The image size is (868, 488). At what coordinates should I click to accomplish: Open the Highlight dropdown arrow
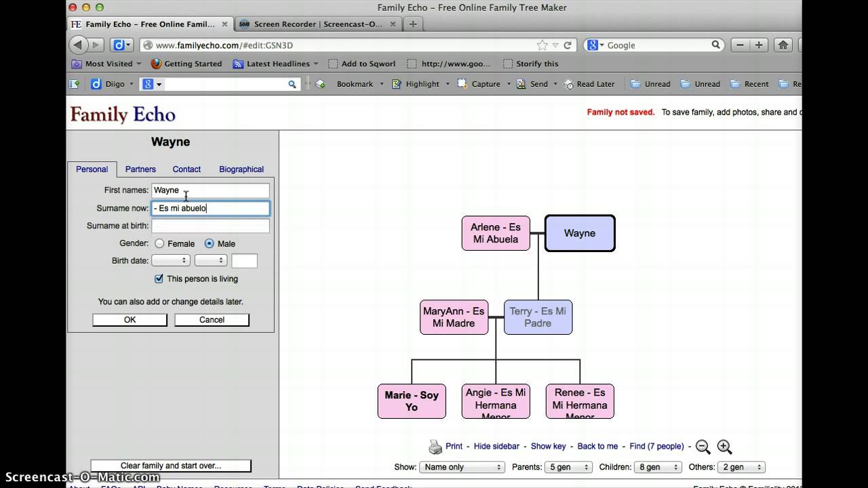(448, 84)
